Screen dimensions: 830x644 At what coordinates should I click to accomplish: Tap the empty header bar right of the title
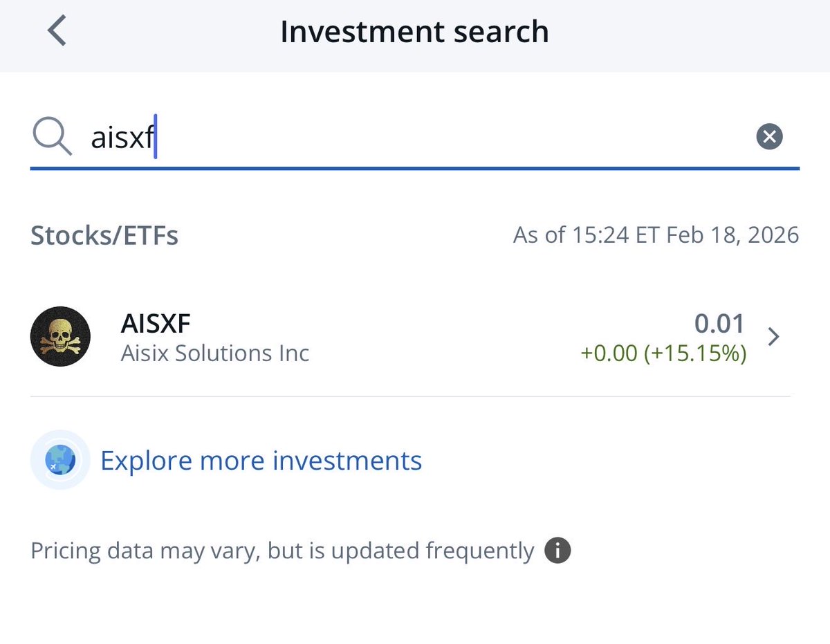click(692, 33)
